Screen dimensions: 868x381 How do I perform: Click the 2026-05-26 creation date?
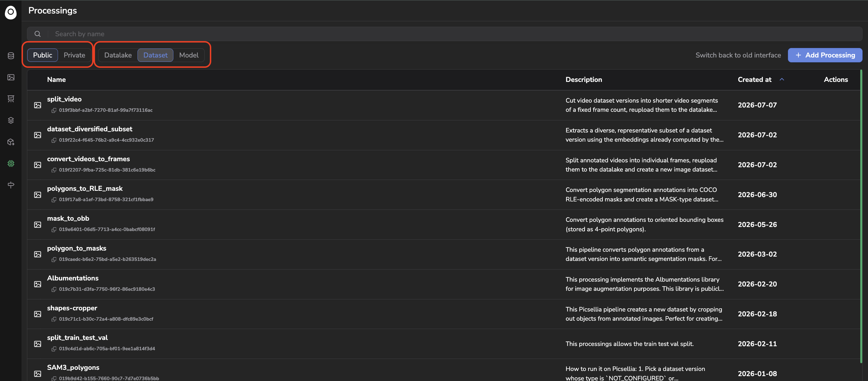pyautogui.click(x=757, y=225)
